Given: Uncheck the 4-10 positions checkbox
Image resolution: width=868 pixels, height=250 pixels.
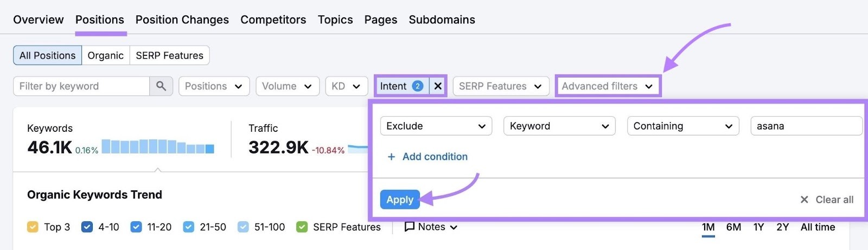Looking at the screenshot, I should [x=87, y=227].
